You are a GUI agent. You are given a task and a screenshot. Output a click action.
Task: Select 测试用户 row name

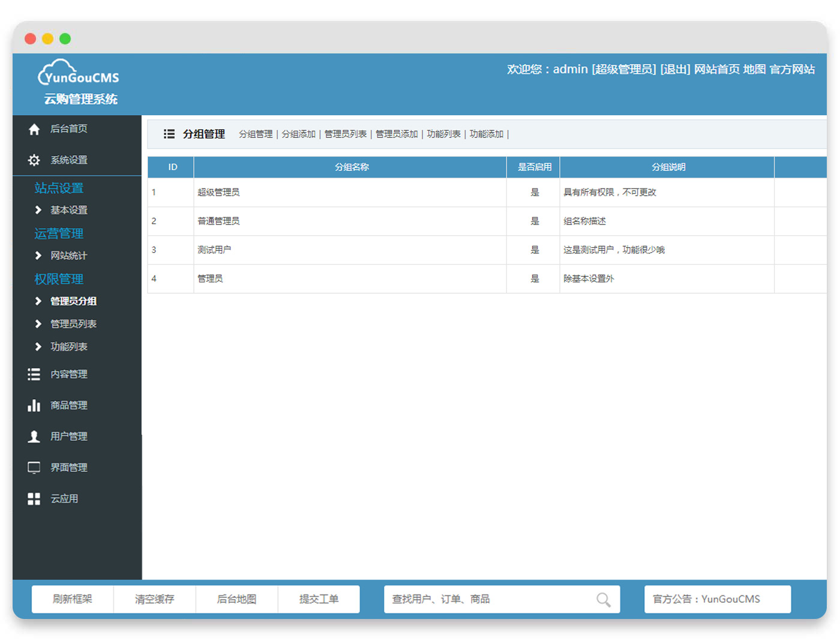[214, 250]
